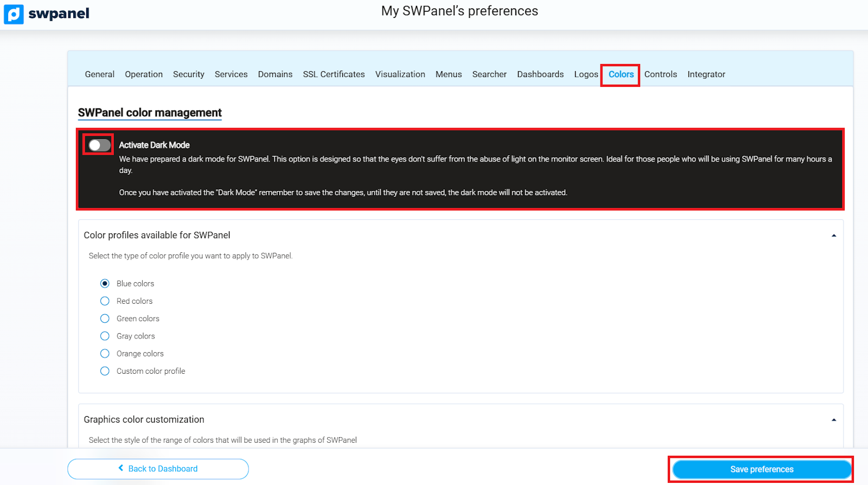Open the General tab
868x485 pixels.
(x=99, y=74)
